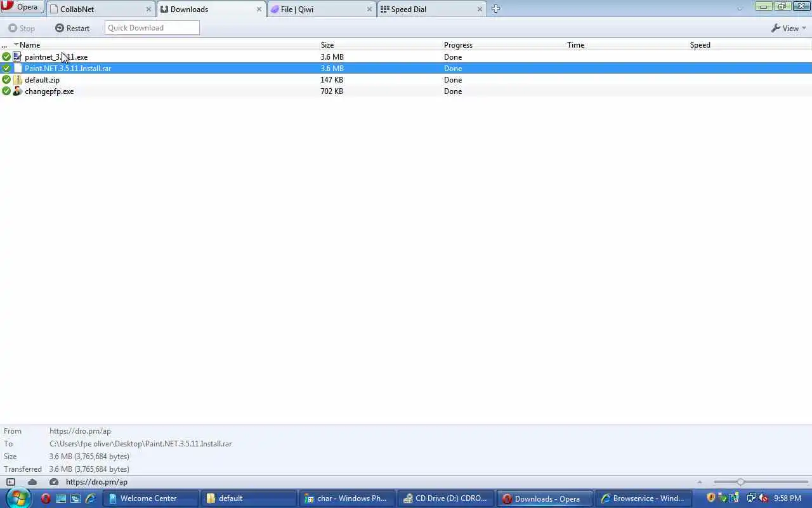The image size is (812, 508).
Task: Close the CollabNet tab
Action: [x=149, y=10]
